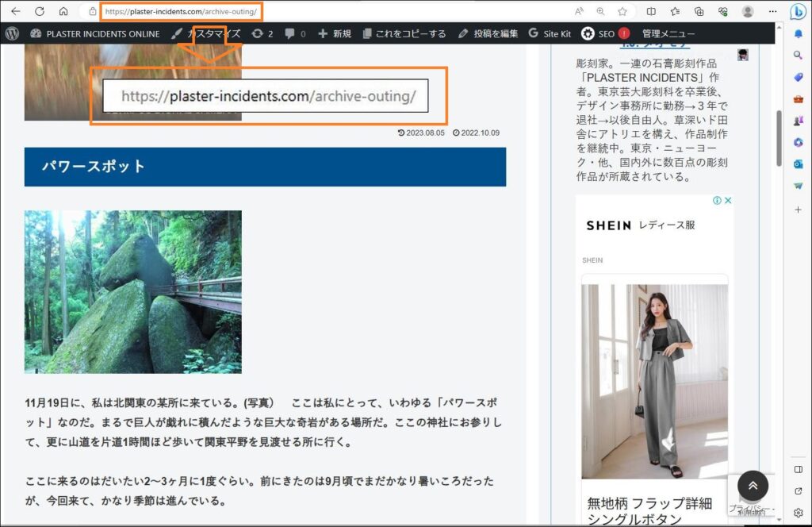
Task: Click the zoom magnifier icon in address bar
Action: 601,11
